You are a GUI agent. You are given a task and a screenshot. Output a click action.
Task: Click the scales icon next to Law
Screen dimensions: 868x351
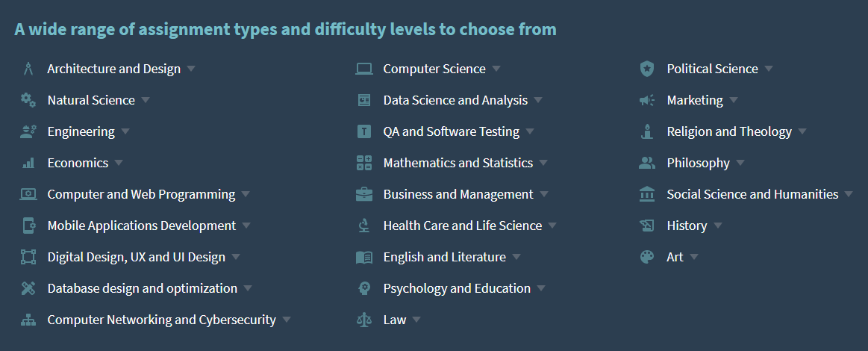coord(364,320)
